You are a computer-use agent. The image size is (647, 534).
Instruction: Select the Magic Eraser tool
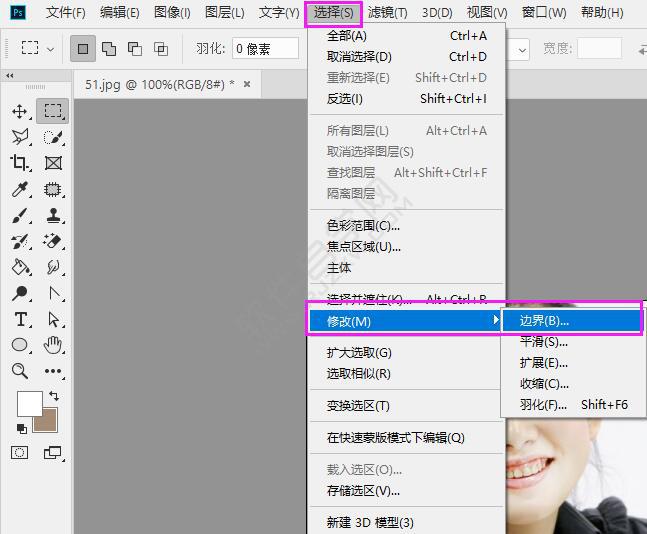point(53,241)
